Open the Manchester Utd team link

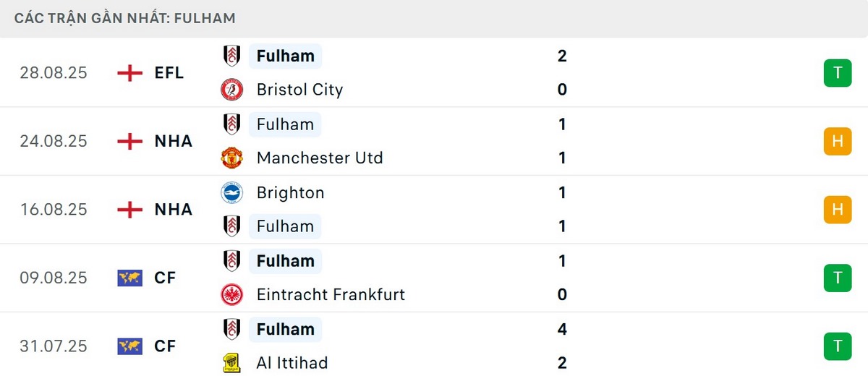pyautogui.click(x=320, y=158)
